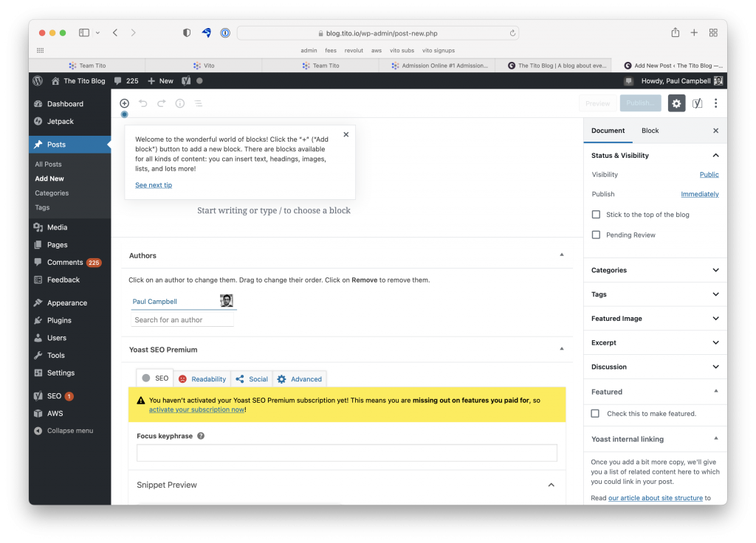The height and width of the screenshot is (543, 756).
Task: Expand the Categories panel
Action: [x=716, y=270]
